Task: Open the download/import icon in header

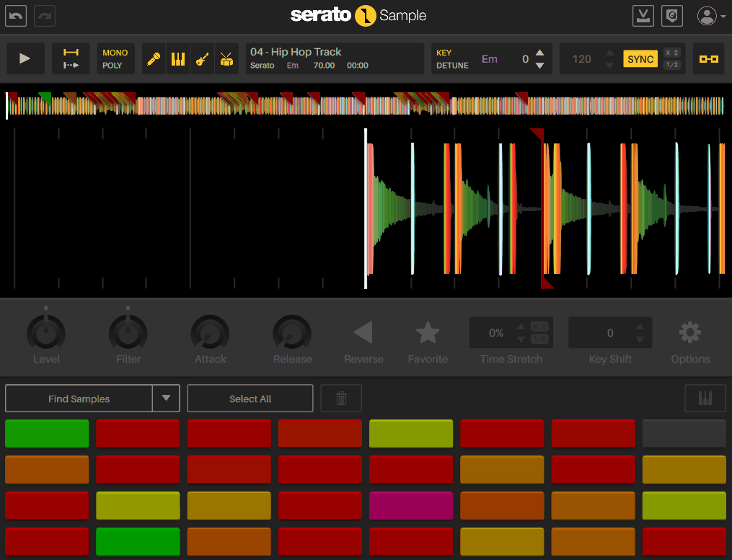Action: [643, 16]
